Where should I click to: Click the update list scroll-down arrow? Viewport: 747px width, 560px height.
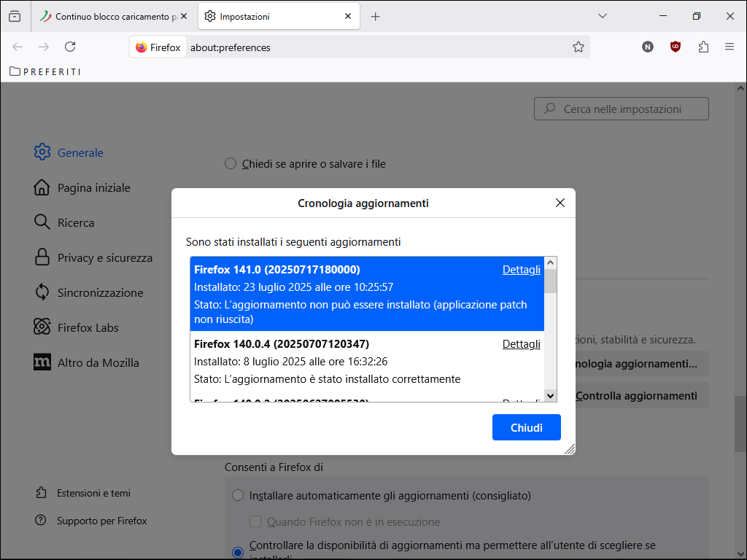[550, 396]
